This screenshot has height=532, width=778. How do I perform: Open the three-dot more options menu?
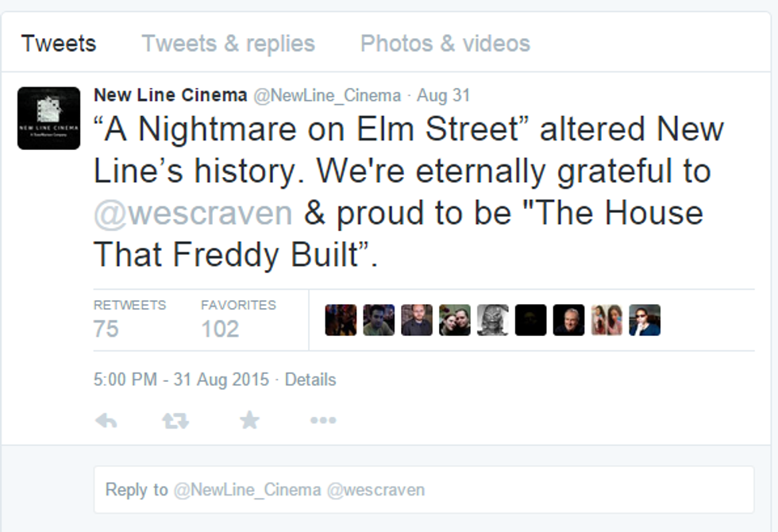click(x=322, y=421)
